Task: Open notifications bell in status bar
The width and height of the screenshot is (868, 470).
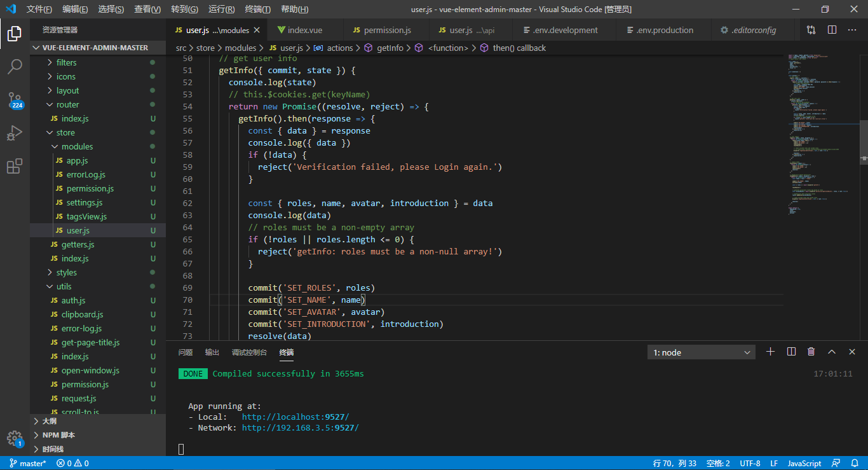Action: click(855, 463)
